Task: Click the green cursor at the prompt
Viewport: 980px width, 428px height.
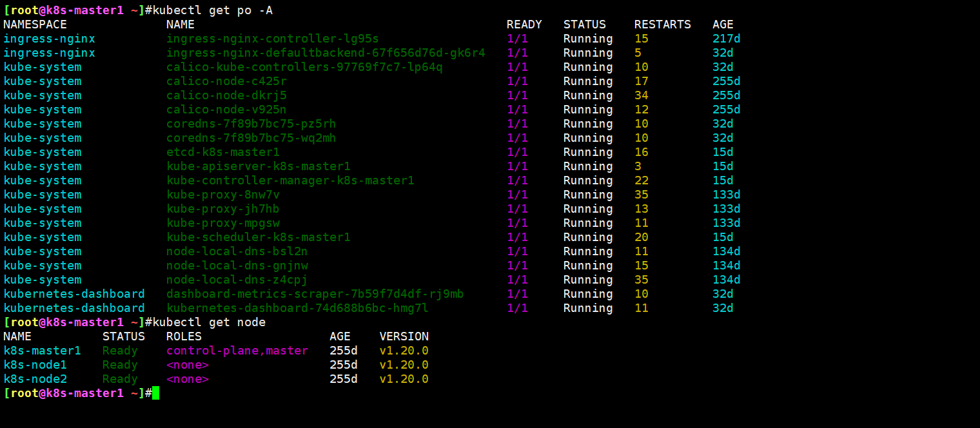Action: coord(155,393)
